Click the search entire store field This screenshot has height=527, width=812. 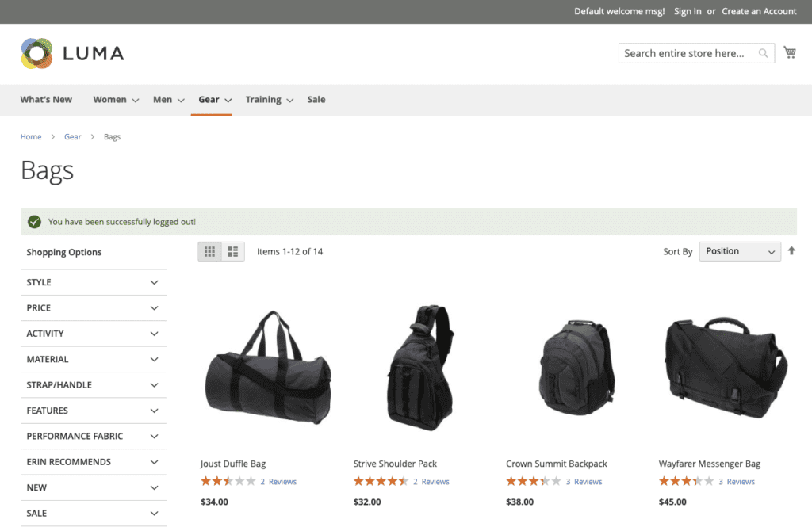(x=687, y=54)
